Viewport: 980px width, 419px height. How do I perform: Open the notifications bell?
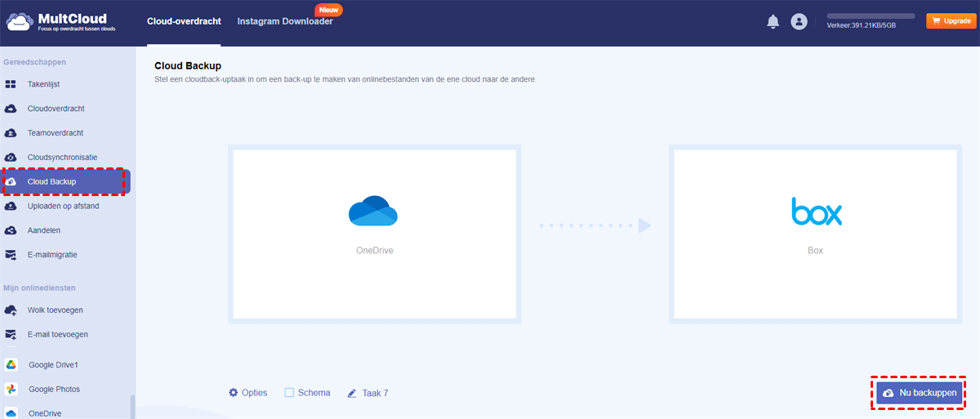(x=773, y=22)
